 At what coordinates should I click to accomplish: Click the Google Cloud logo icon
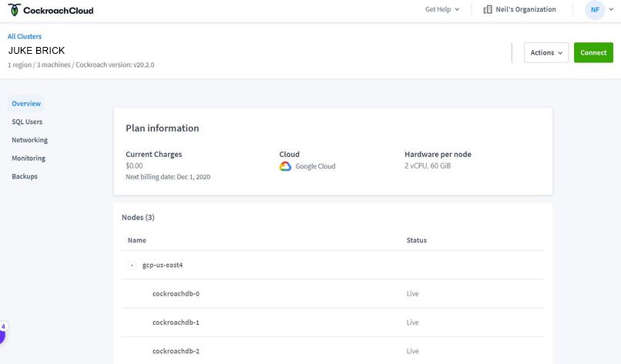tap(285, 166)
